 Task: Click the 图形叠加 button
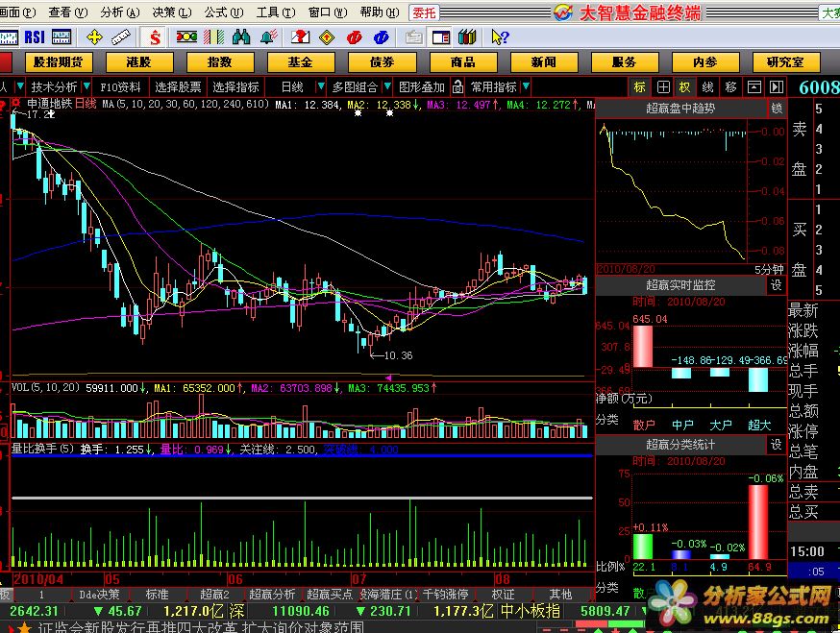(x=422, y=86)
